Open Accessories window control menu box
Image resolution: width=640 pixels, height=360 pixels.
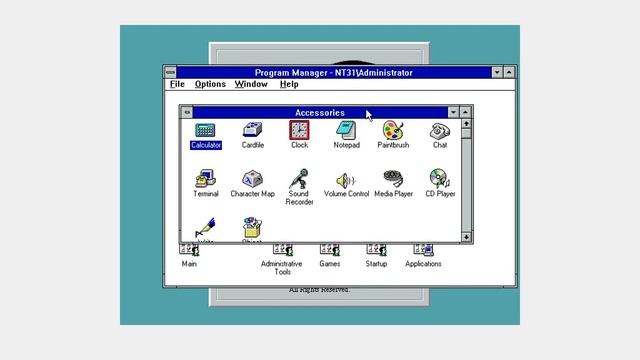187,112
